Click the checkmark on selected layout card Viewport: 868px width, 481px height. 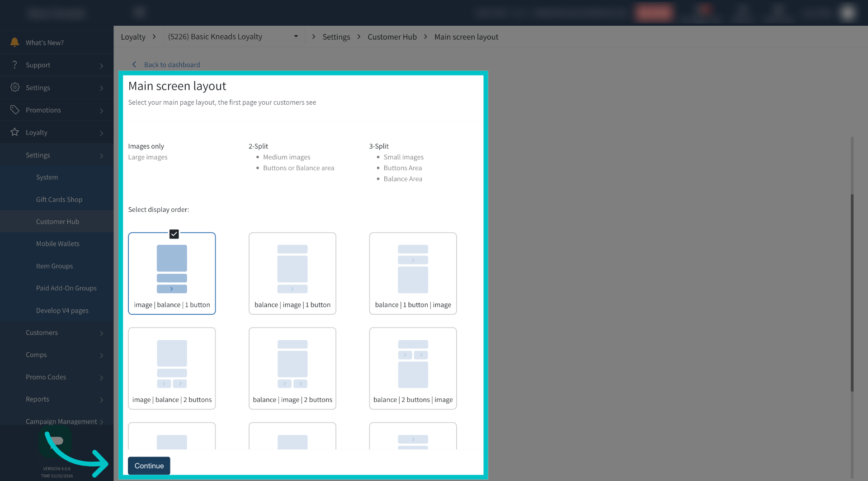click(174, 234)
